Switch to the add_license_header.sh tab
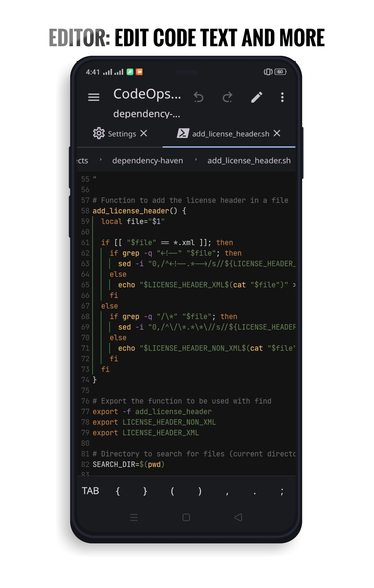The width and height of the screenshot is (374, 588). click(230, 133)
